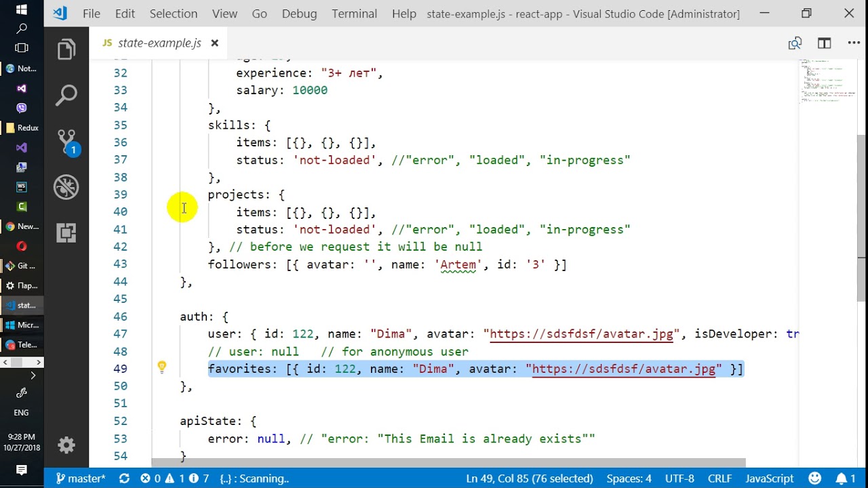Click 'salary: 10000' on line 33
868x488 pixels.
(x=282, y=90)
